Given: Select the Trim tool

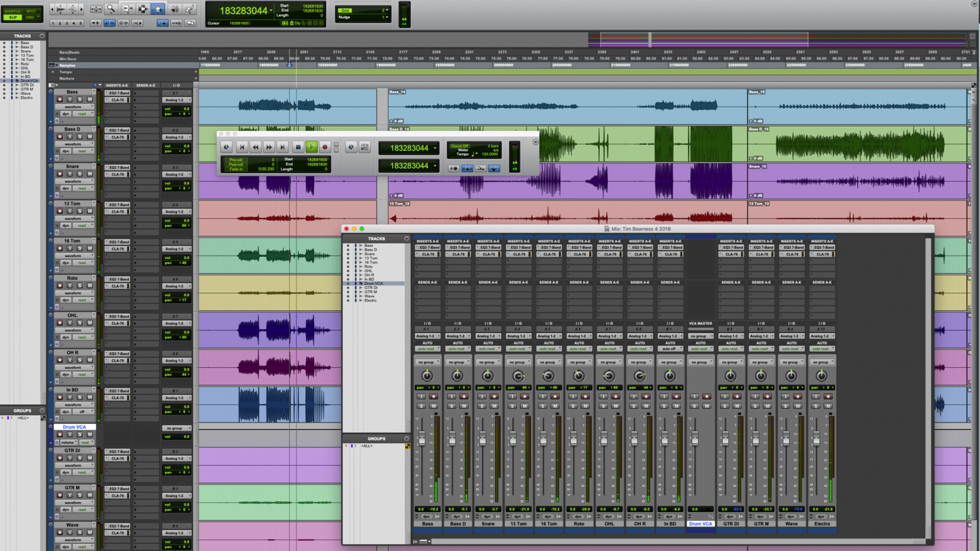Looking at the screenshot, I should 127,9.
